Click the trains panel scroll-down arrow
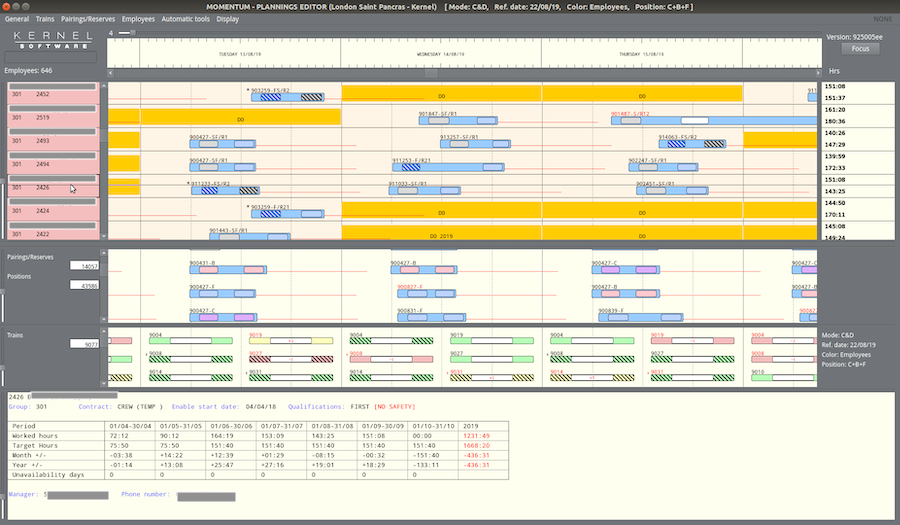The width and height of the screenshot is (900, 525). pyautogui.click(x=104, y=383)
